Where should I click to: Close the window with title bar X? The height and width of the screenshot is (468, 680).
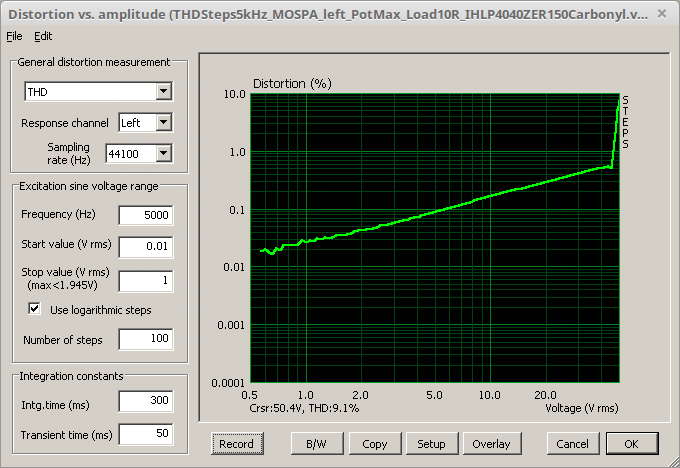665,14
